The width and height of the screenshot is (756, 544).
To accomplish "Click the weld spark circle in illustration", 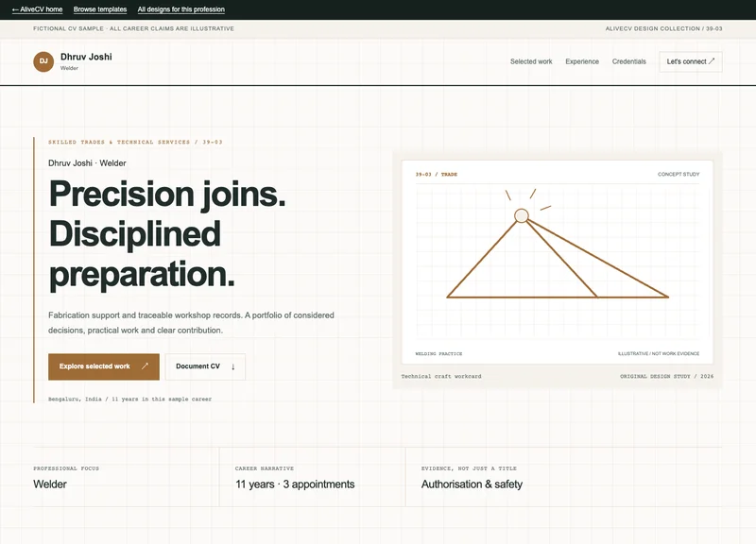I will [x=522, y=215].
